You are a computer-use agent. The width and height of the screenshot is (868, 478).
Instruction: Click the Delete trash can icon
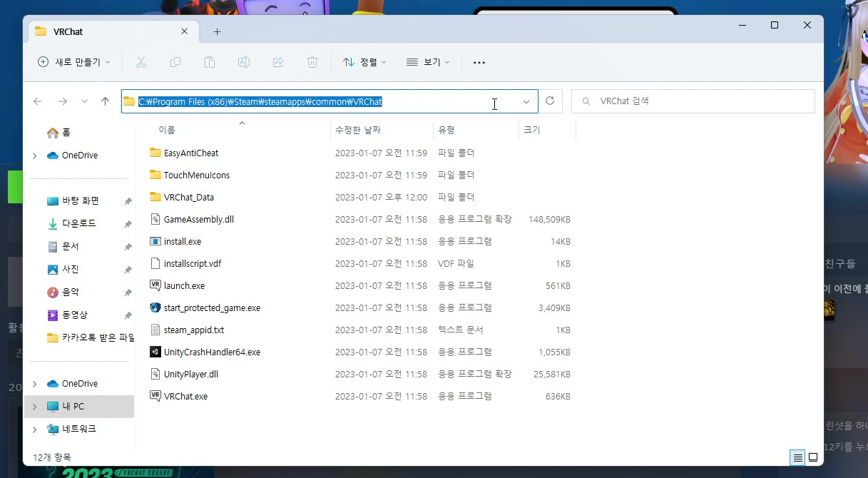pos(312,63)
